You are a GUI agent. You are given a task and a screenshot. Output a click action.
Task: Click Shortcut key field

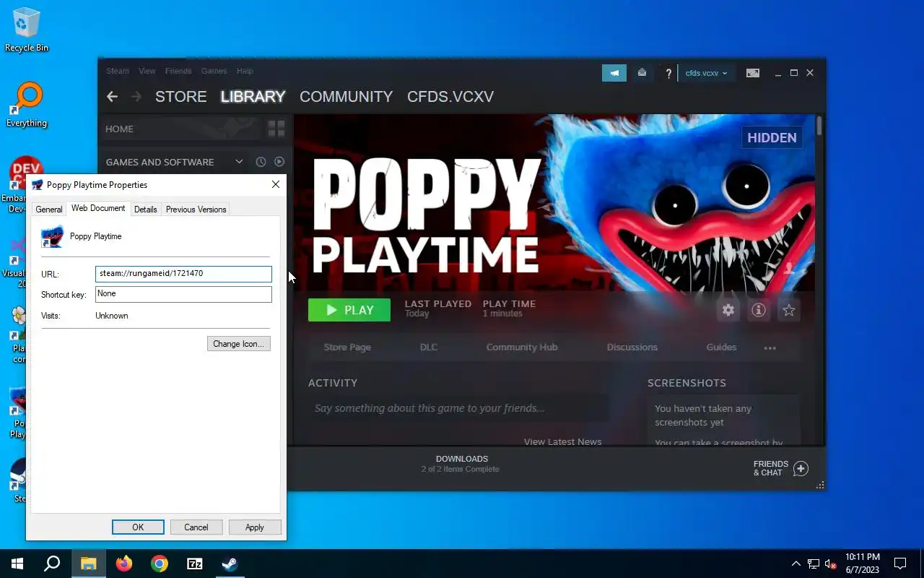pyautogui.click(x=183, y=294)
